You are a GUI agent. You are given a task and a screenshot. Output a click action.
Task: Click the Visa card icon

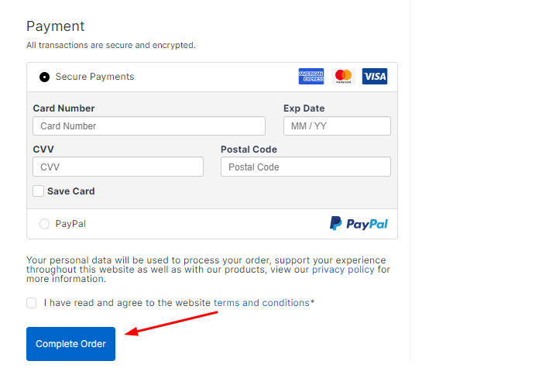(x=375, y=77)
